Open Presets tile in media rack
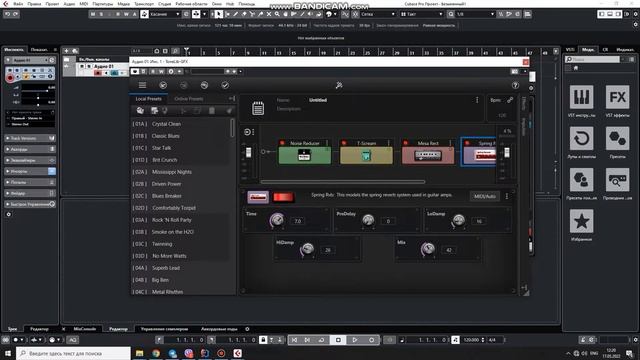Viewport: 640px width, 360px height. coord(618,138)
